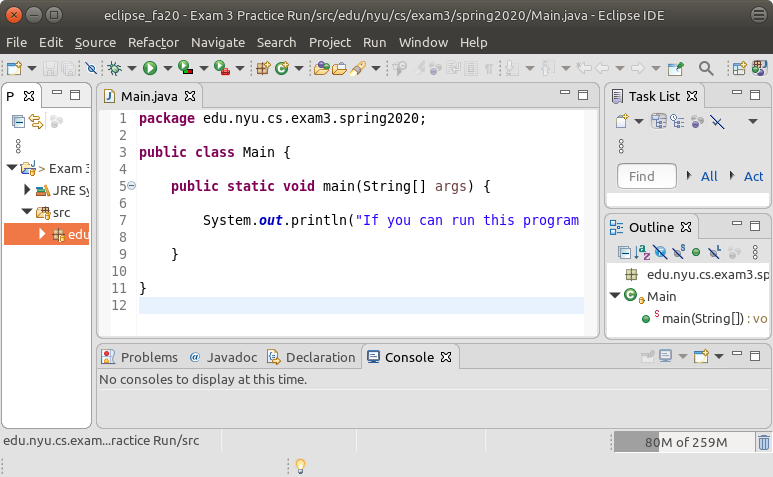773x477 pixels.
Task: Click the Run button in the toolbar
Action: coord(149,68)
